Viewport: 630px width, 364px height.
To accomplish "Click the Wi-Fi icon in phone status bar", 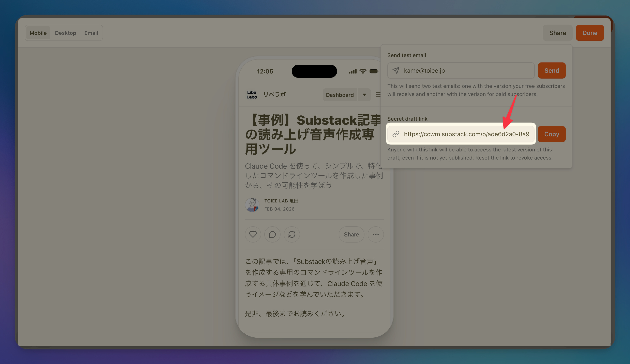I will click(x=363, y=71).
